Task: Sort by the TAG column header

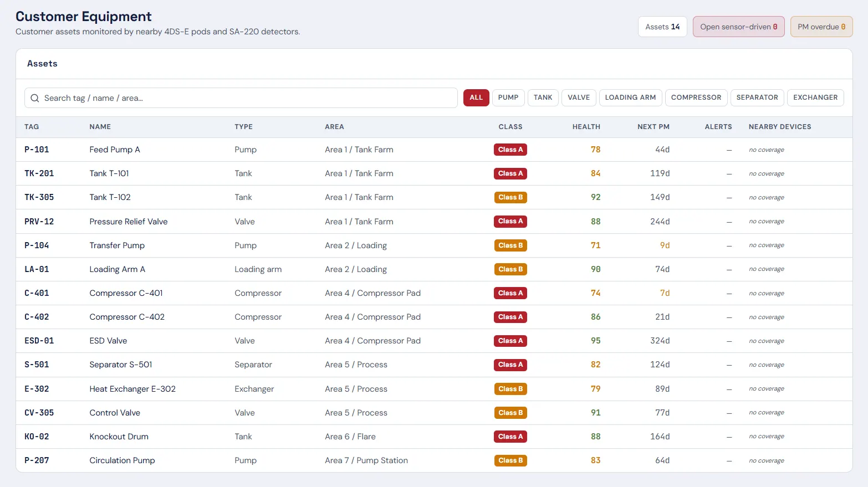Action: point(32,127)
